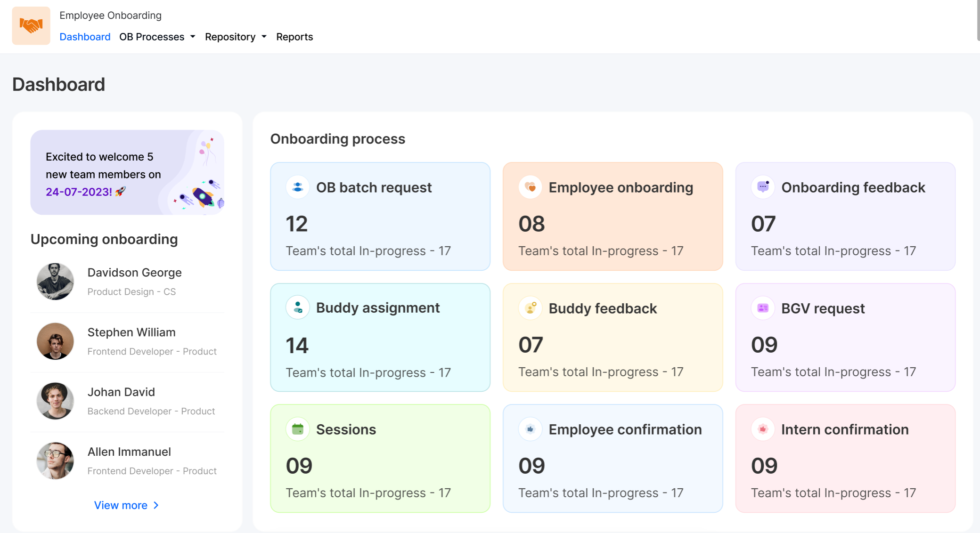Click the count 07 in Buddy feedback
980x533 pixels.
click(531, 345)
